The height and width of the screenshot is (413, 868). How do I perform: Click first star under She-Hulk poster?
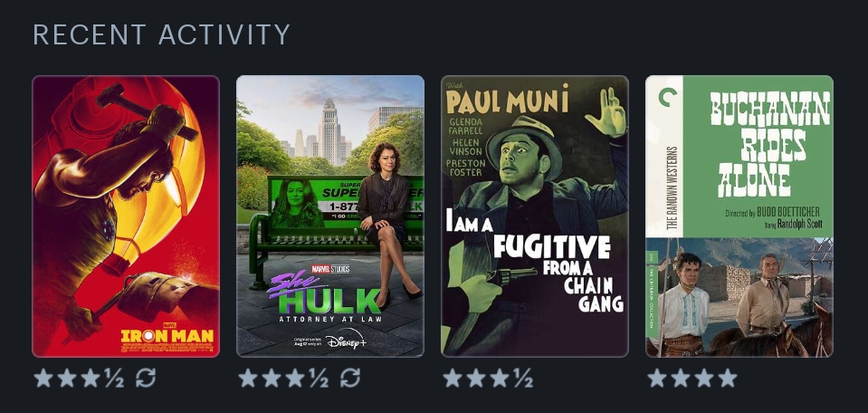(x=248, y=378)
